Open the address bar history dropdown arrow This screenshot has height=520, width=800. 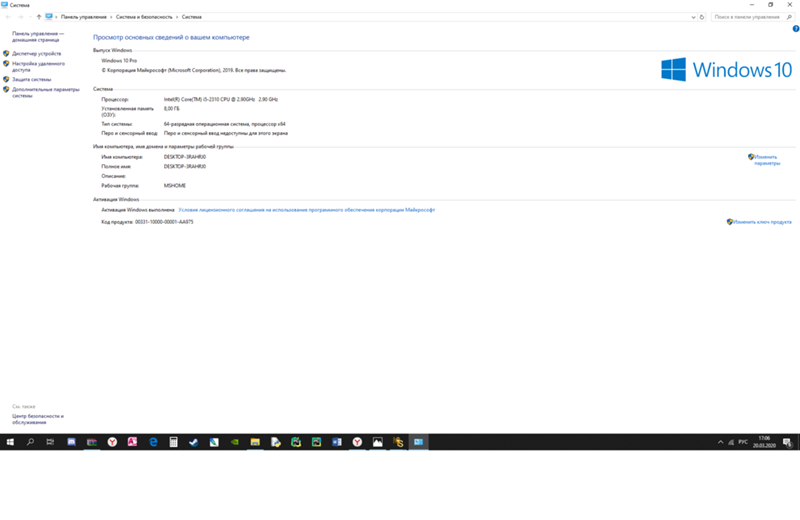coord(693,17)
